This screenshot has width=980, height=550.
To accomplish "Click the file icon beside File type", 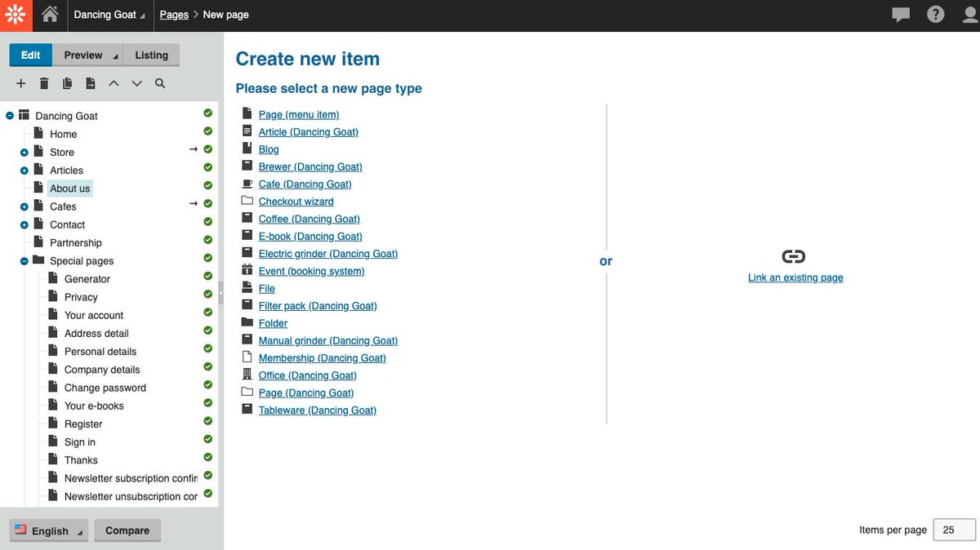I will (247, 288).
